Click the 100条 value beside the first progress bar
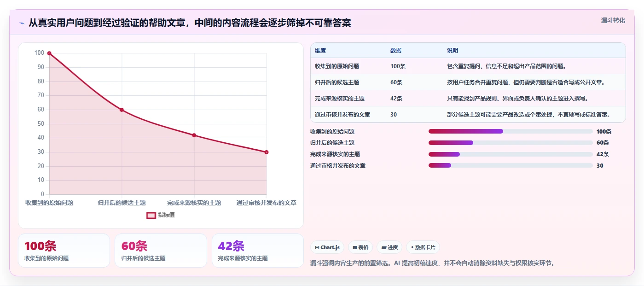This screenshot has height=286, width=644. tap(604, 132)
